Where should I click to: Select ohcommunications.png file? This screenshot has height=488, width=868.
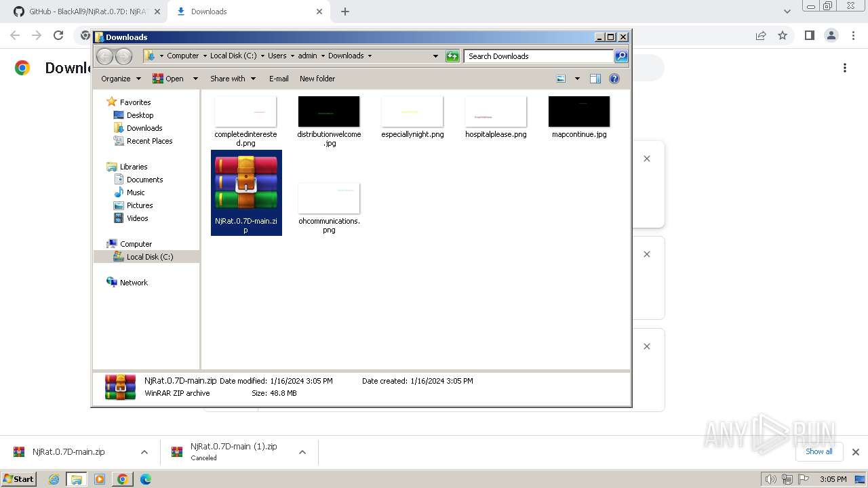coord(329,208)
